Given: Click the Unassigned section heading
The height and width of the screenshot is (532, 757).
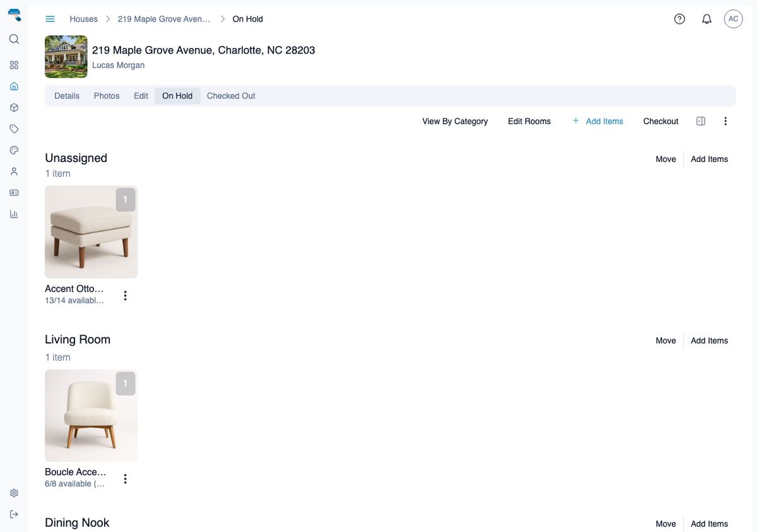Looking at the screenshot, I should click(x=76, y=158).
